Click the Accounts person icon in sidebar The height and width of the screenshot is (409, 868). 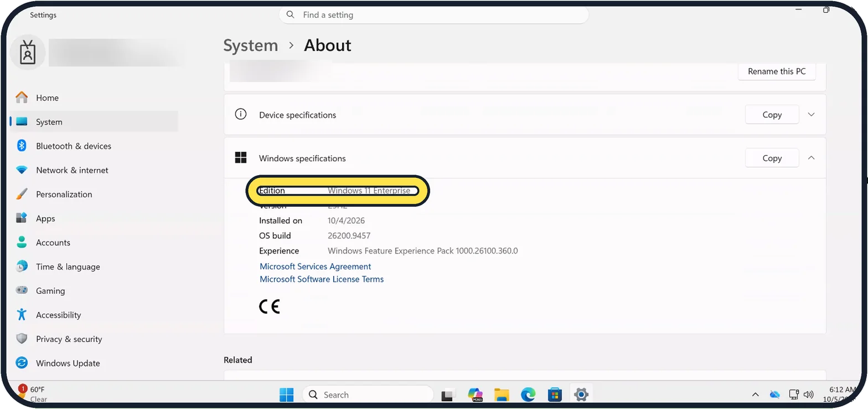pos(22,242)
